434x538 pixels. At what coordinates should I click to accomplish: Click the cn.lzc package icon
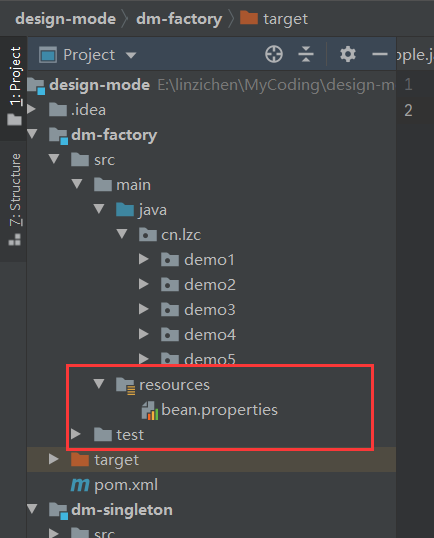(x=148, y=235)
